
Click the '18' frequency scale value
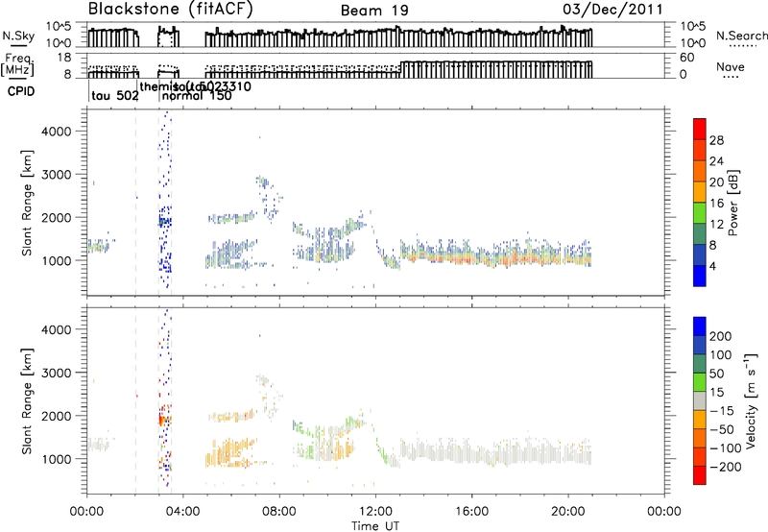64,58
